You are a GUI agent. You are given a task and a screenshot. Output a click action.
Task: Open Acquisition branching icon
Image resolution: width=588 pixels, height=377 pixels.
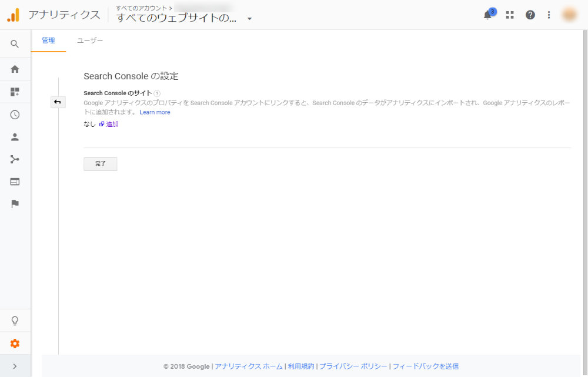click(x=15, y=160)
